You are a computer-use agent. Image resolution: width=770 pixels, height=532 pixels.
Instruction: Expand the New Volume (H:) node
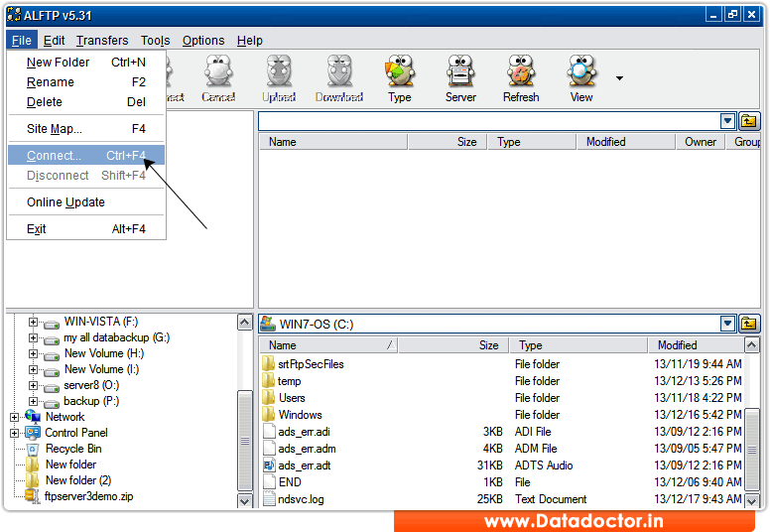coord(33,353)
